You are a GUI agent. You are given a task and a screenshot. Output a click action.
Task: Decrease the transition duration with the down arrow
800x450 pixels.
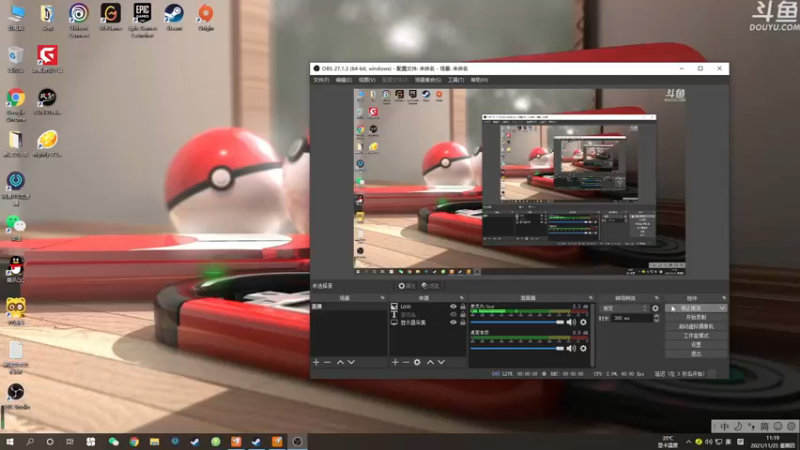point(657,320)
